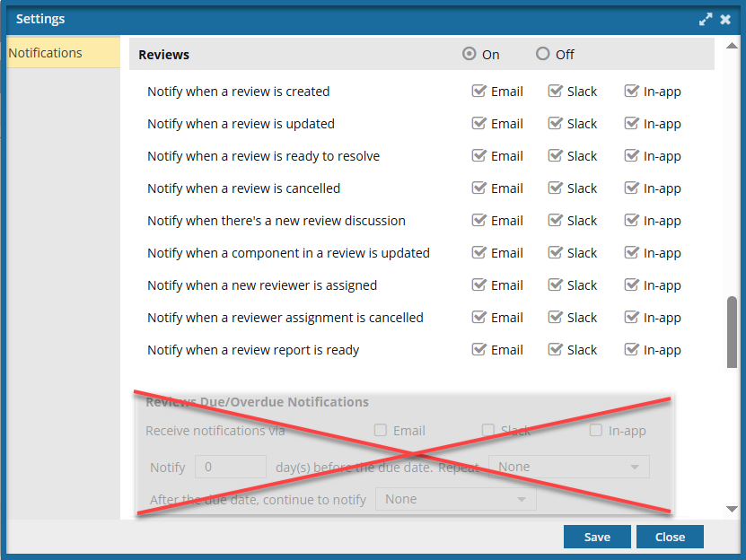Toggle Email for new reviewer is assigned

tap(479, 285)
